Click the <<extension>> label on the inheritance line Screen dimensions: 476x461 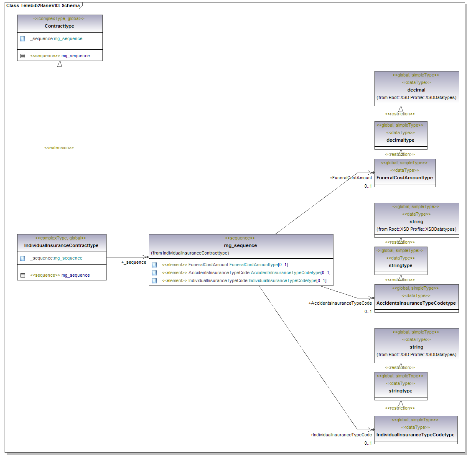tap(59, 148)
